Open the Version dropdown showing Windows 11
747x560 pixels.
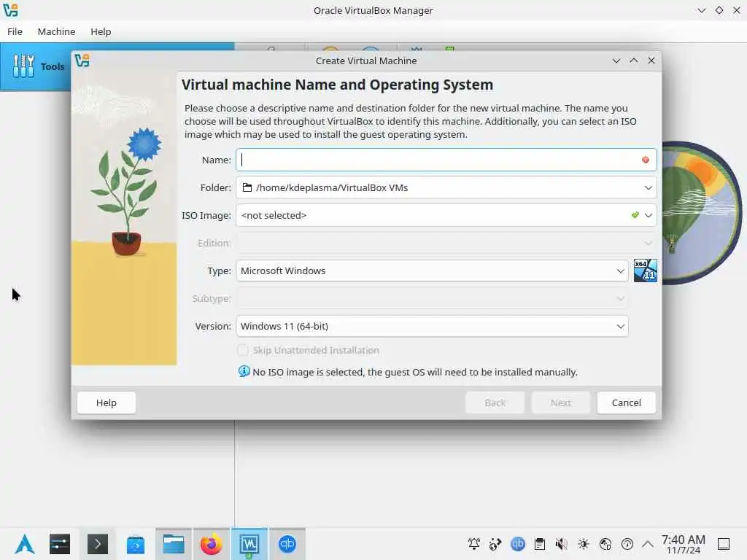tap(432, 326)
